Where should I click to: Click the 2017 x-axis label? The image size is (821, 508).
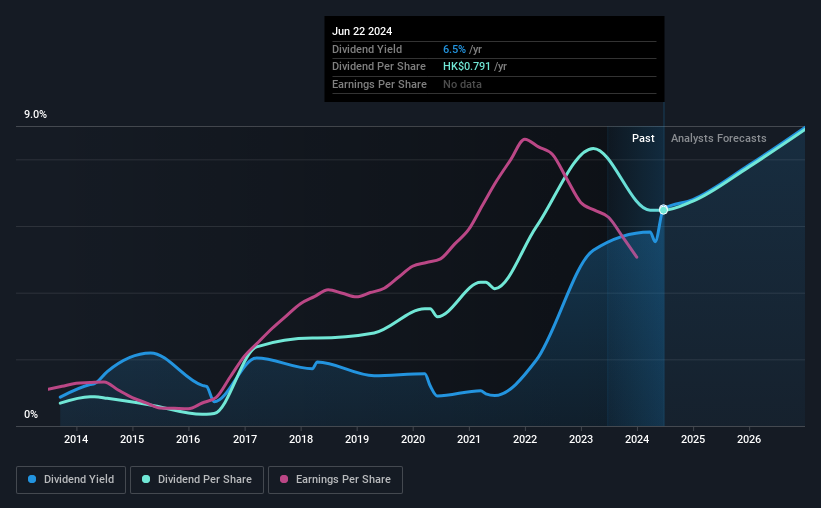[x=245, y=439]
